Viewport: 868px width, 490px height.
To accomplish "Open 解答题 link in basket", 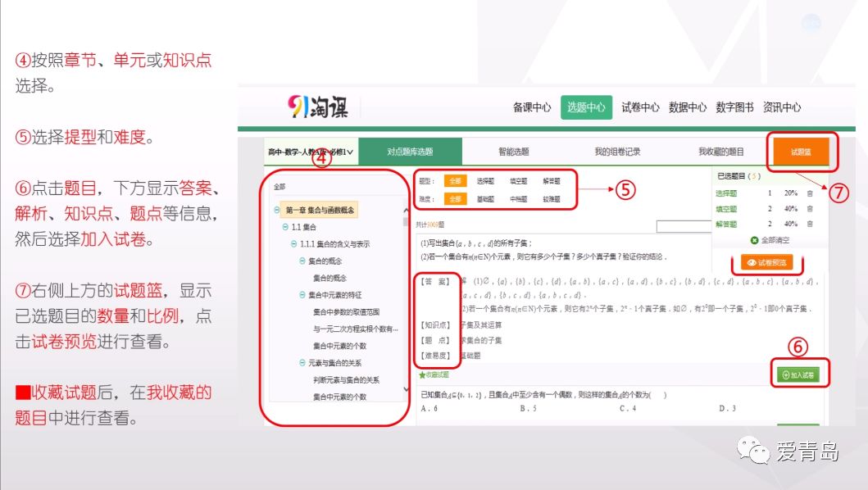I will coord(725,225).
